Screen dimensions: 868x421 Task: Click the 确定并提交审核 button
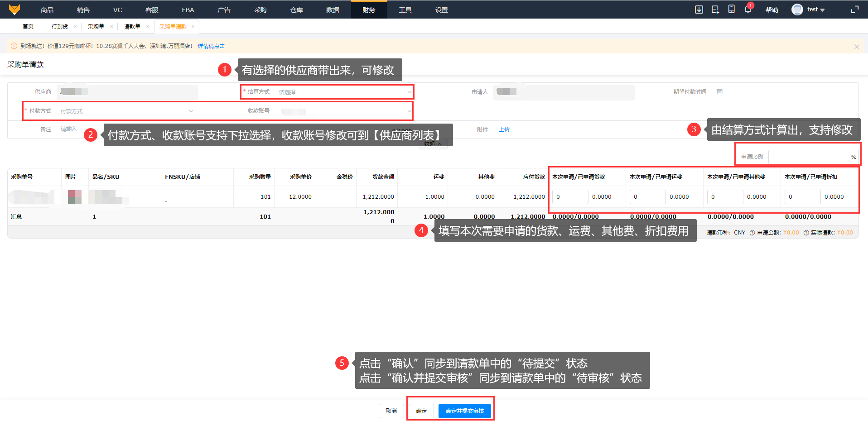point(465,411)
